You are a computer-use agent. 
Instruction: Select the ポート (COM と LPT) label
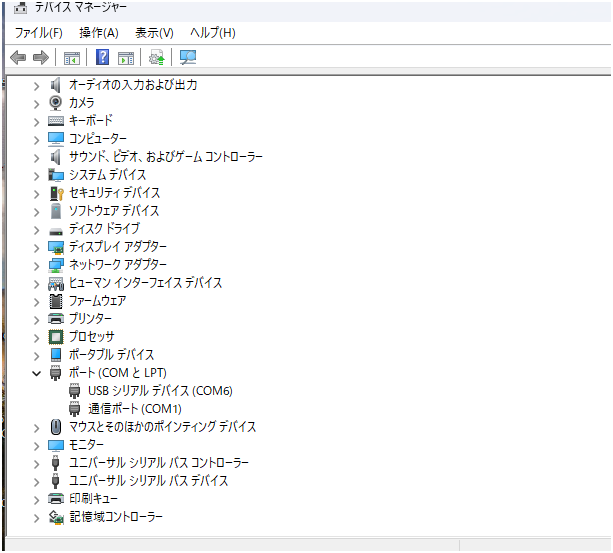[118, 372]
